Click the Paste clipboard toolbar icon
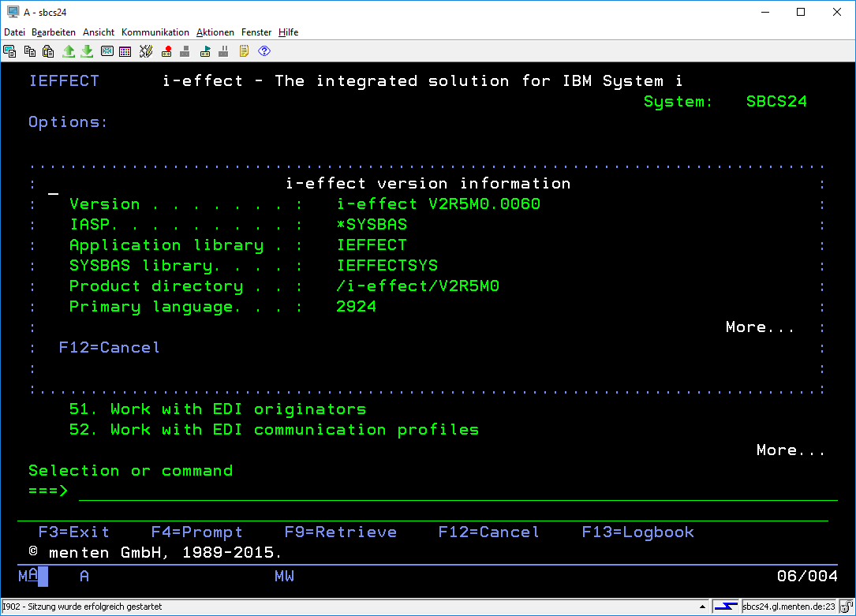The height and width of the screenshot is (616, 856). (48, 51)
